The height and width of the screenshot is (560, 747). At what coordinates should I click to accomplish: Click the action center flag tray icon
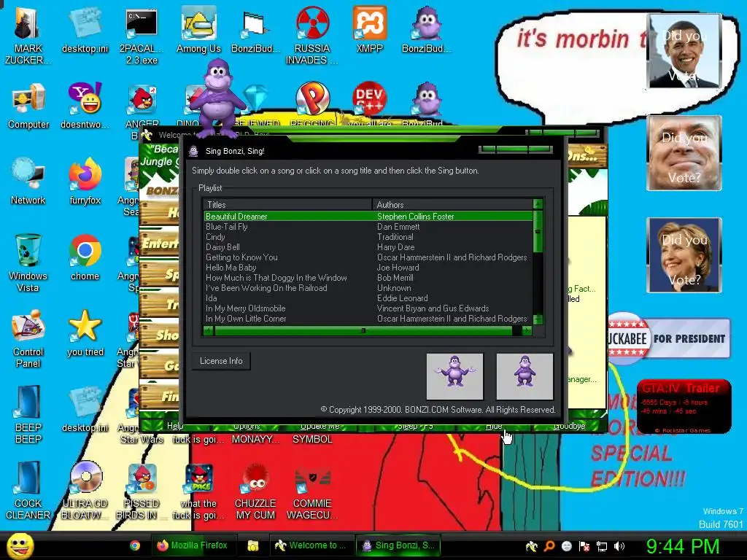pos(584,546)
